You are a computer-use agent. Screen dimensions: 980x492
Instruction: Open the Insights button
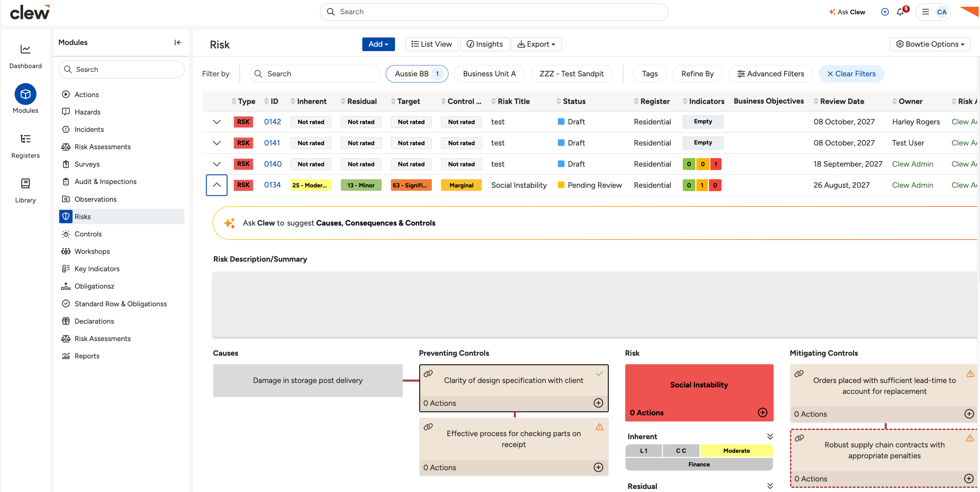point(484,44)
